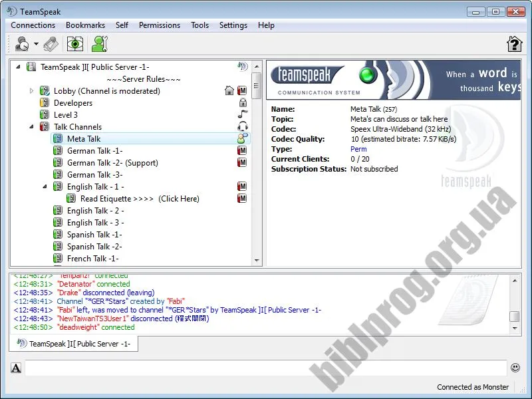Click the What's This help icon
532x399 pixels.
pyautogui.click(x=514, y=44)
